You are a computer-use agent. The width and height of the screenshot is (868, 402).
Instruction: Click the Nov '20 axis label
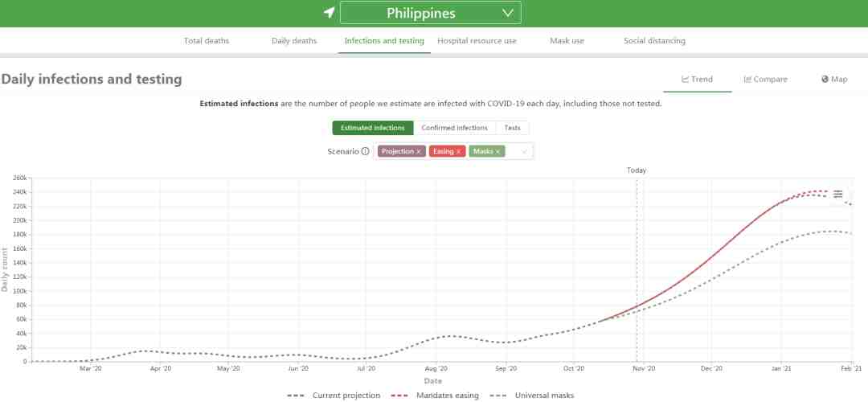click(643, 368)
